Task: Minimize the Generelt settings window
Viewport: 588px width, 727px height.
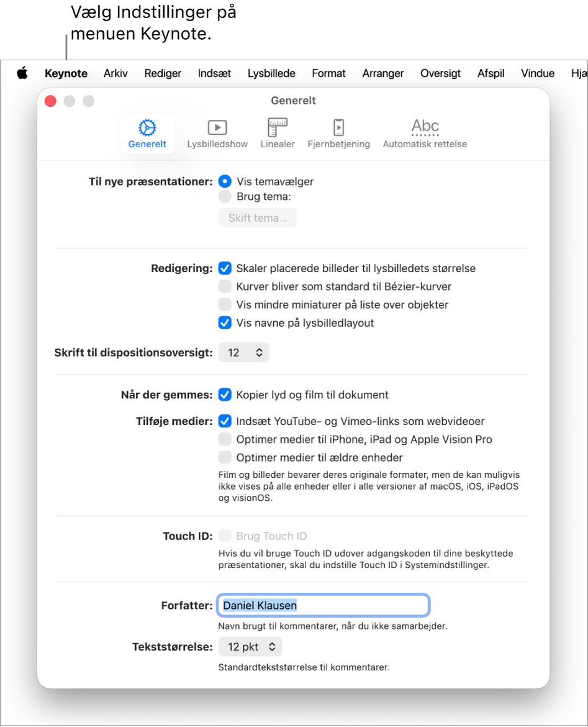Action: [x=70, y=101]
